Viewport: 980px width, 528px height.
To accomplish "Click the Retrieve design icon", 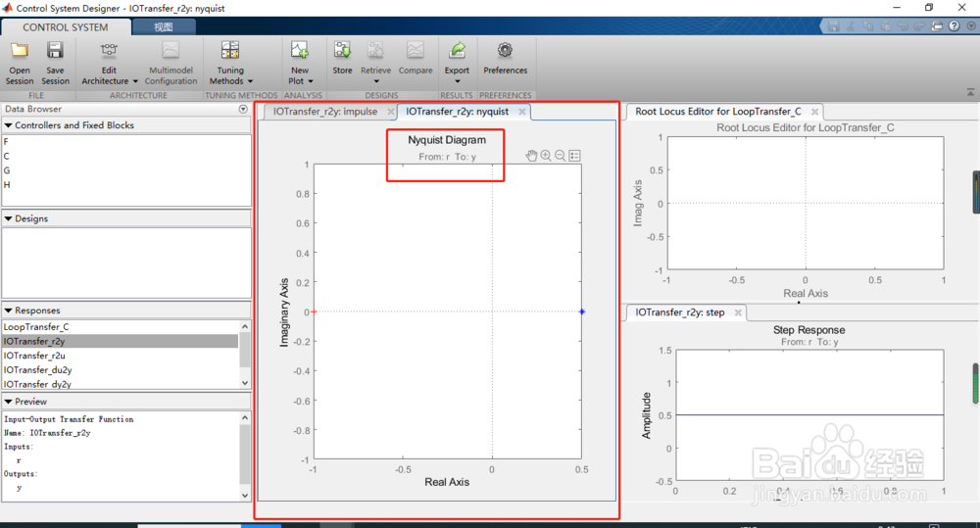I will (375, 51).
